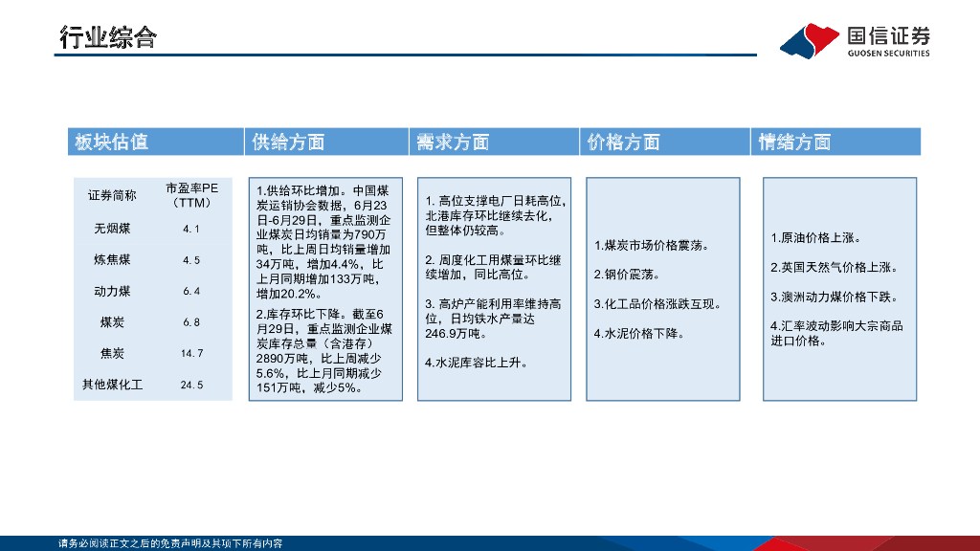The image size is (980, 551).
Task: Click the 动力煤 row name
Action: tap(112, 291)
